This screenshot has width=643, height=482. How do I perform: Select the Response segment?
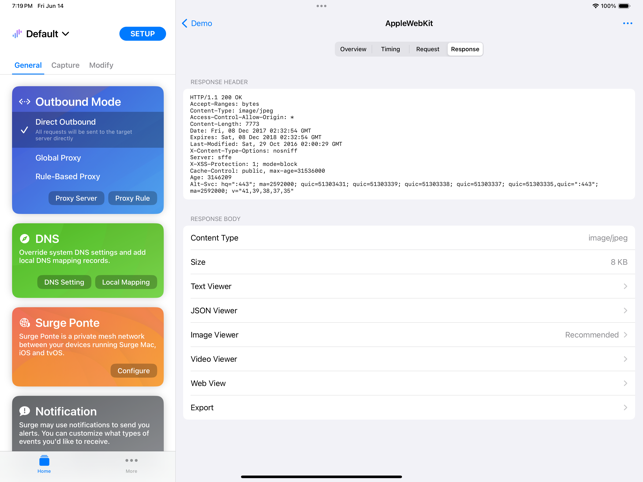click(x=465, y=49)
